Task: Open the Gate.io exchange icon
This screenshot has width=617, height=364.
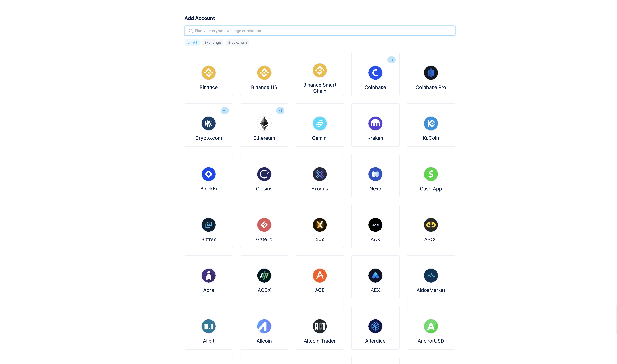Action: click(x=264, y=225)
